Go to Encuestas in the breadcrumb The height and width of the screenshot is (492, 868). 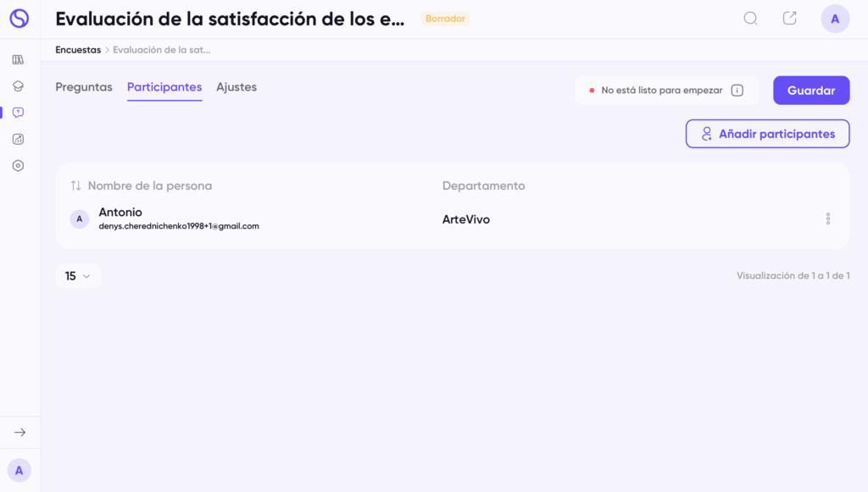click(x=78, y=50)
